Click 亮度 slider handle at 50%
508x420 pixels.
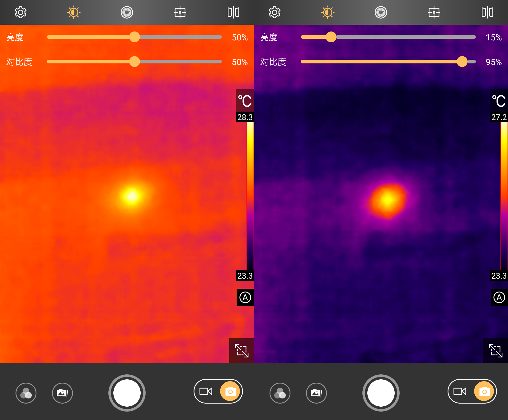pyautogui.click(x=135, y=37)
